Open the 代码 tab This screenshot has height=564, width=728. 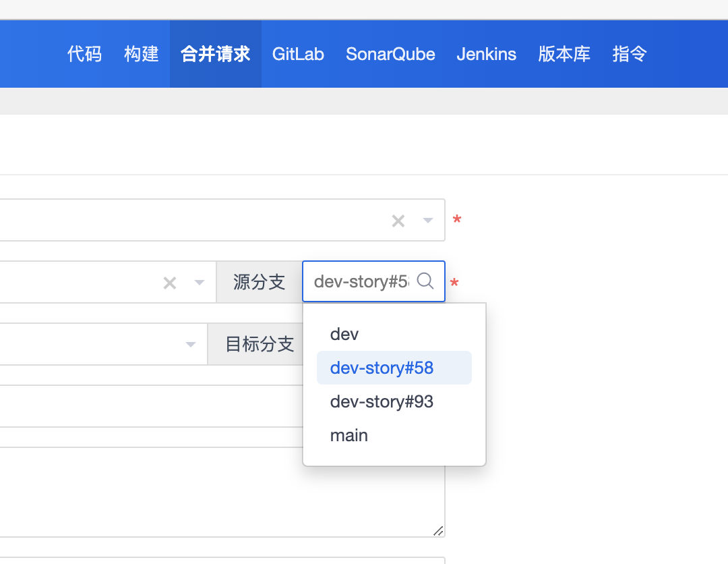(84, 54)
